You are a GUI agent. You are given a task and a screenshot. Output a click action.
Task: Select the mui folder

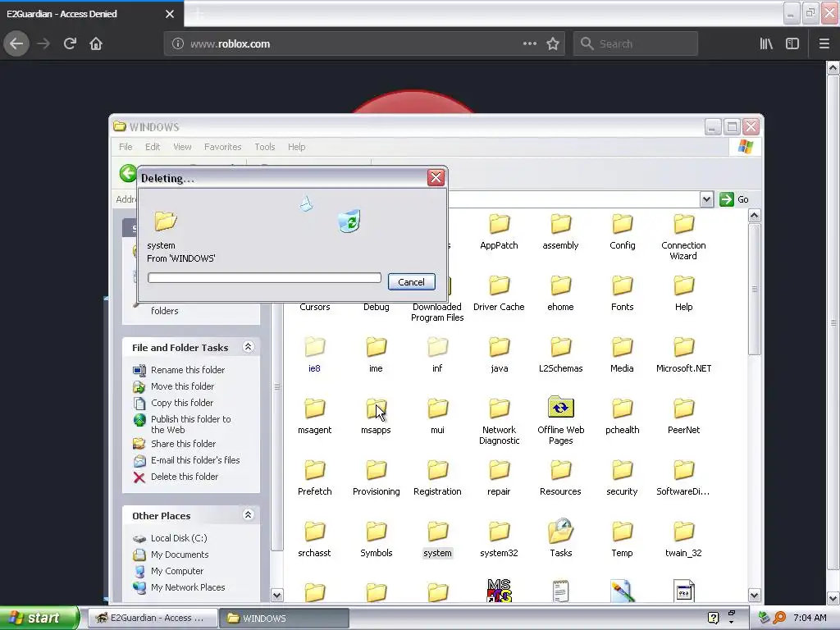[438, 417]
